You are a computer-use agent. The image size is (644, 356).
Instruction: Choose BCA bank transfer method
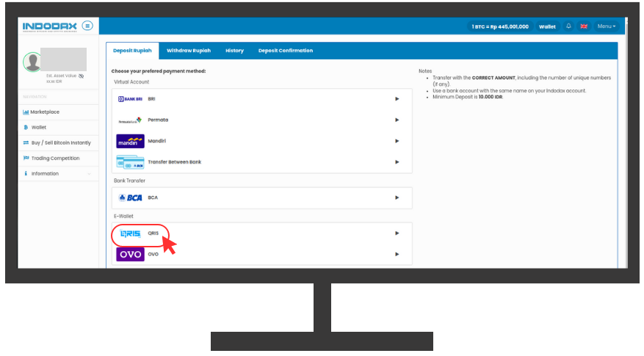[261, 198]
